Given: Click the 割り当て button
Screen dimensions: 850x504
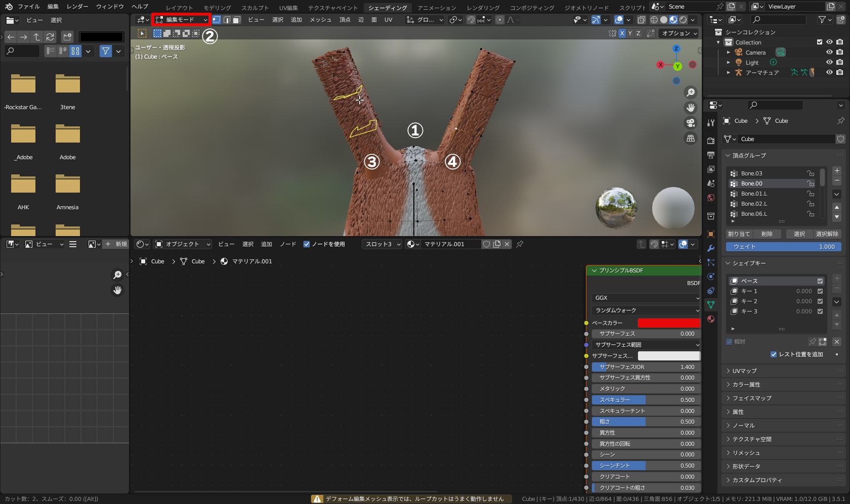Looking at the screenshot, I should click(x=739, y=234).
